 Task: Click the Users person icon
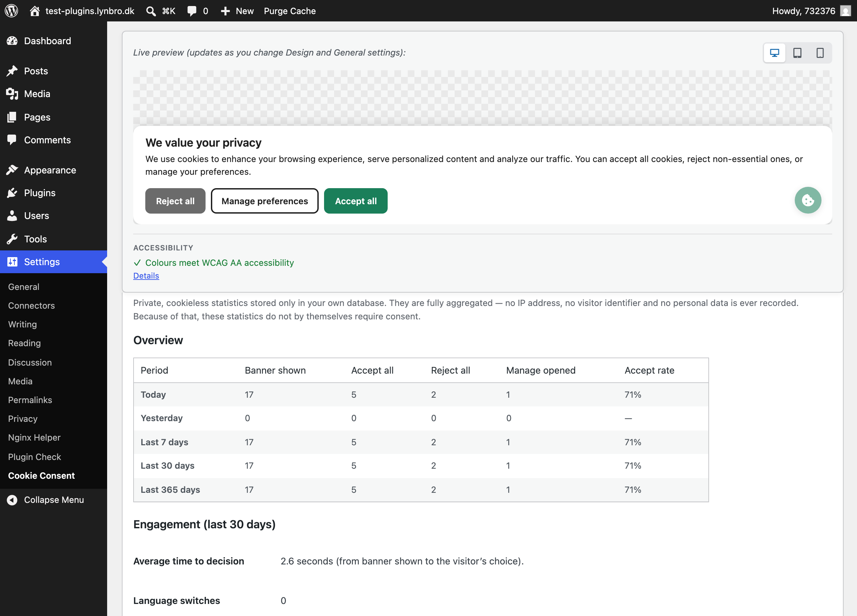tap(12, 215)
